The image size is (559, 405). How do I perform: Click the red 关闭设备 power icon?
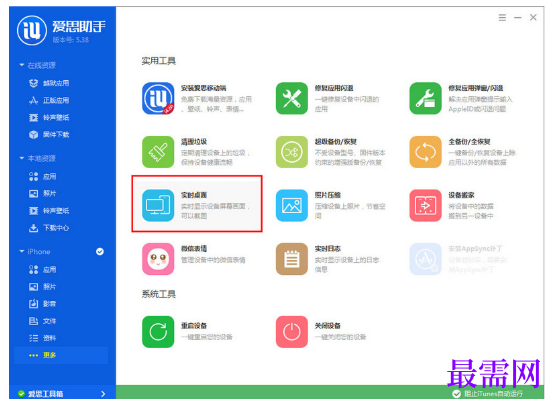coord(292,332)
